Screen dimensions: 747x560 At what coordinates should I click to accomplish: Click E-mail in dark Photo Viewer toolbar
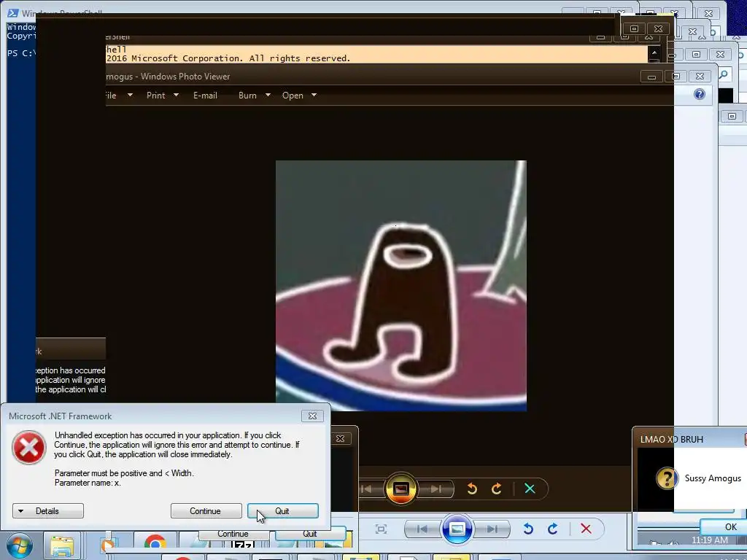(205, 96)
